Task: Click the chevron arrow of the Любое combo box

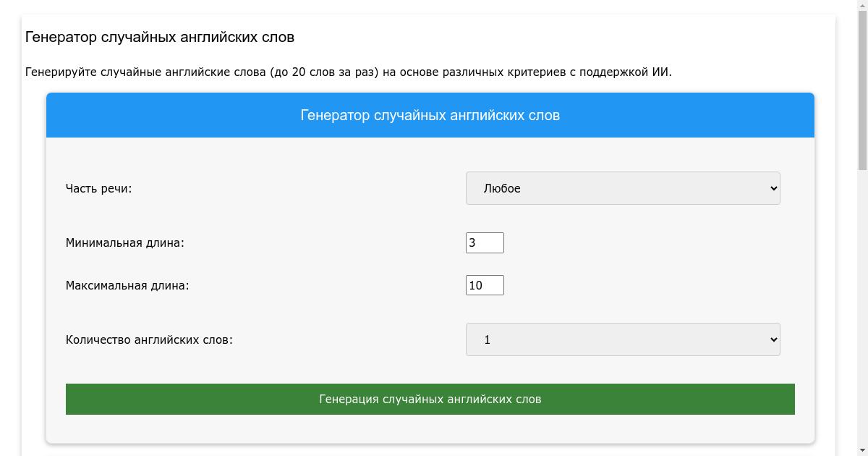Action: 773,188
